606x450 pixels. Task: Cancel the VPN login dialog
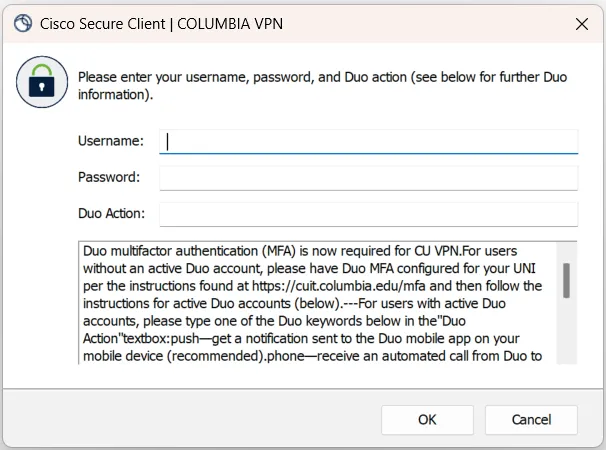[531, 420]
